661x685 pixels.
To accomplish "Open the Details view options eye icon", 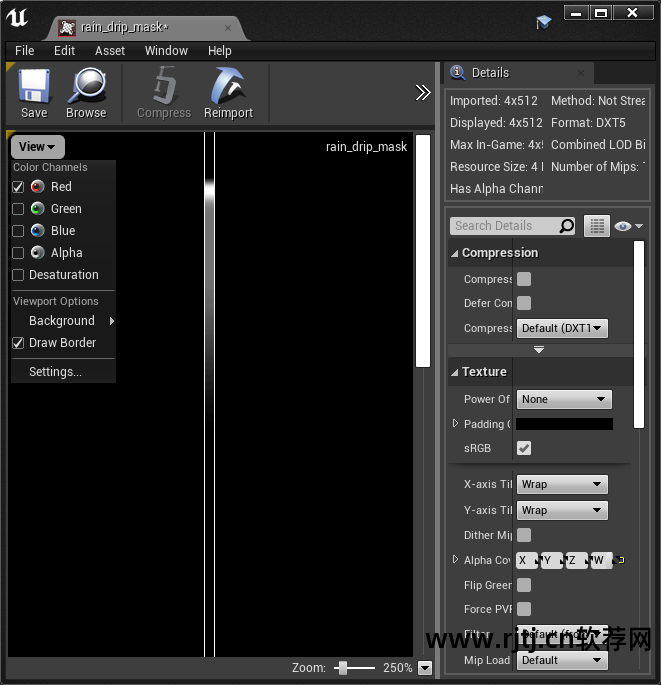I will [628, 226].
